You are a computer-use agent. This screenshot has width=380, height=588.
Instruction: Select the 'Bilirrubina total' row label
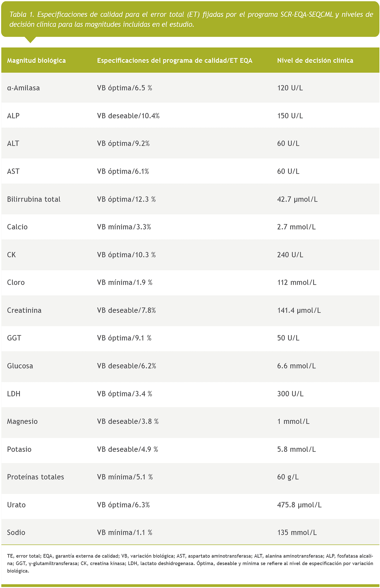(x=34, y=199)
